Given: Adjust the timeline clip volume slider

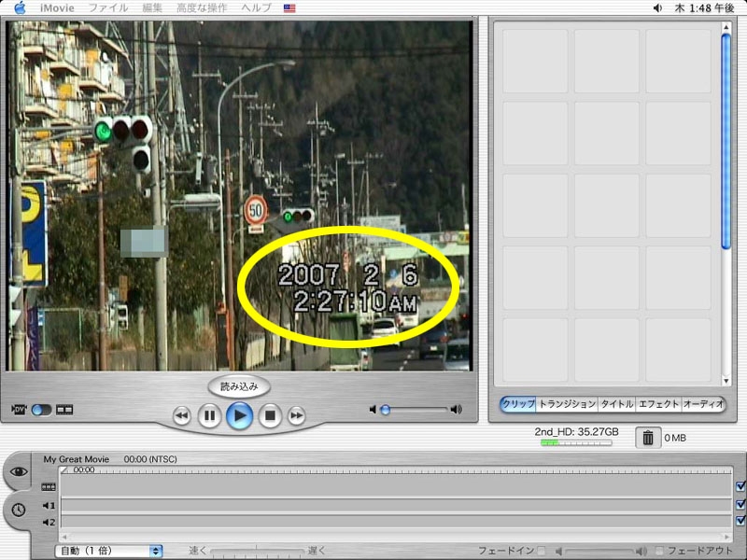Looking at the screenshot, I should tap(599, 552).
